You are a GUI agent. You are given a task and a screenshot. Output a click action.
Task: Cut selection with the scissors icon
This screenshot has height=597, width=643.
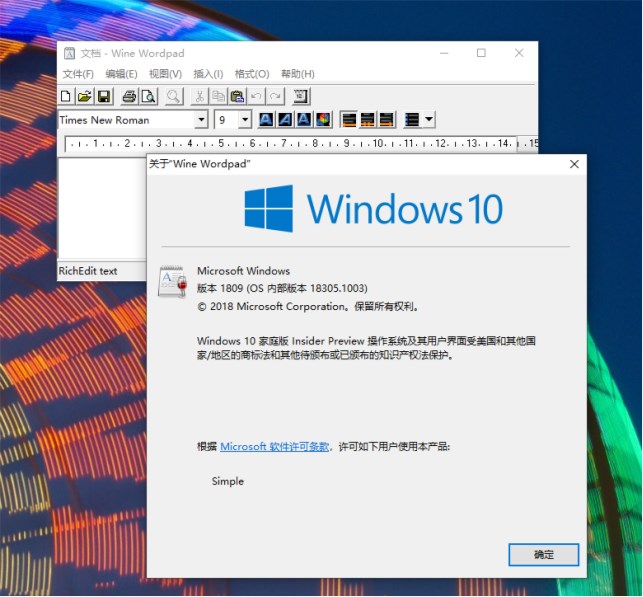coord(199,96)
